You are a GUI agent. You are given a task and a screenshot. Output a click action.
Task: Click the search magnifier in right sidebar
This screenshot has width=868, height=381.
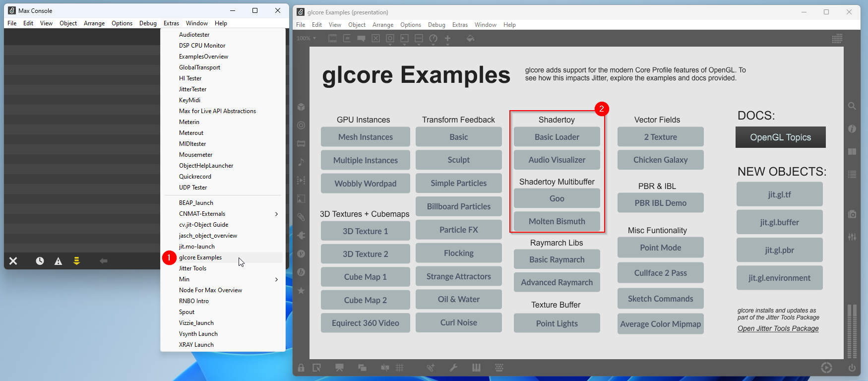[852, 106]
